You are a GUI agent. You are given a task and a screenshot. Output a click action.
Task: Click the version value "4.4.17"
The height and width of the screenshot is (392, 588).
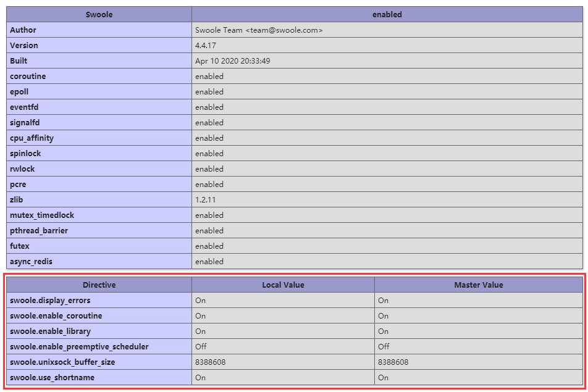(x=206, y=45)
